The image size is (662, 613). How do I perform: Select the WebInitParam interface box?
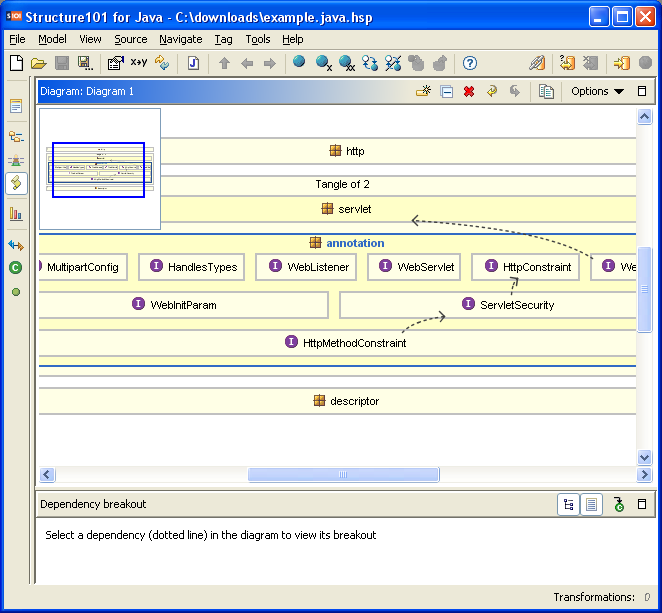click(184, 305)
